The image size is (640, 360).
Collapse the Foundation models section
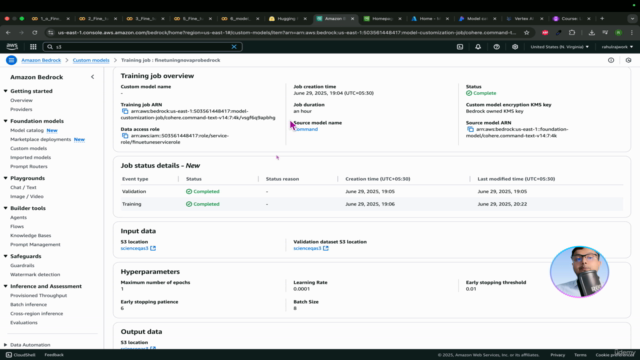[x=6, y=121]
